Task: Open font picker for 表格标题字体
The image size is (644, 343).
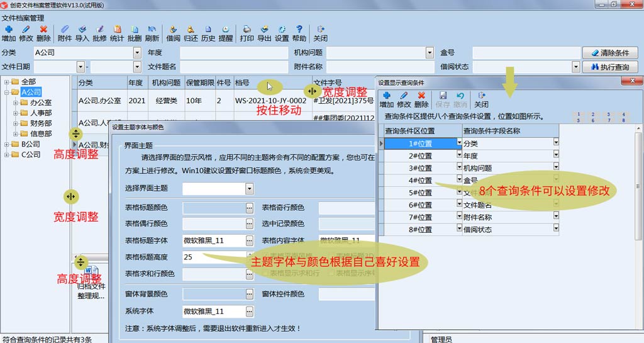Action: (x=249, y=240)
